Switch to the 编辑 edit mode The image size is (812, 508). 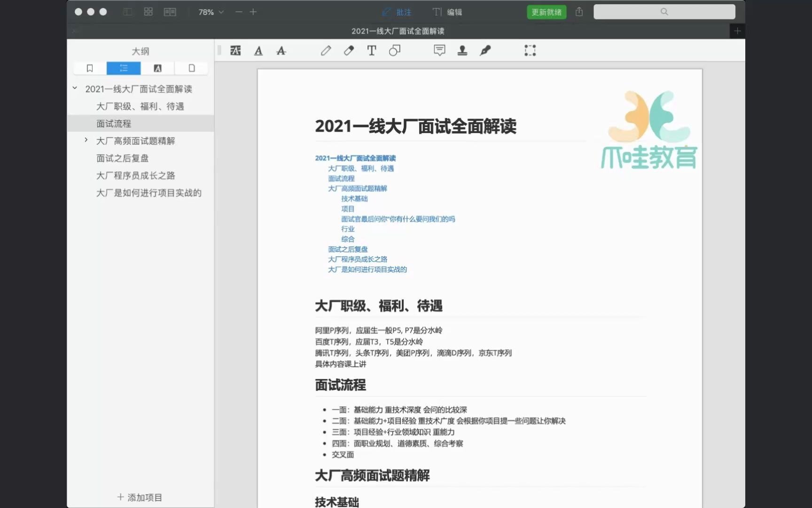coord(447,12)
